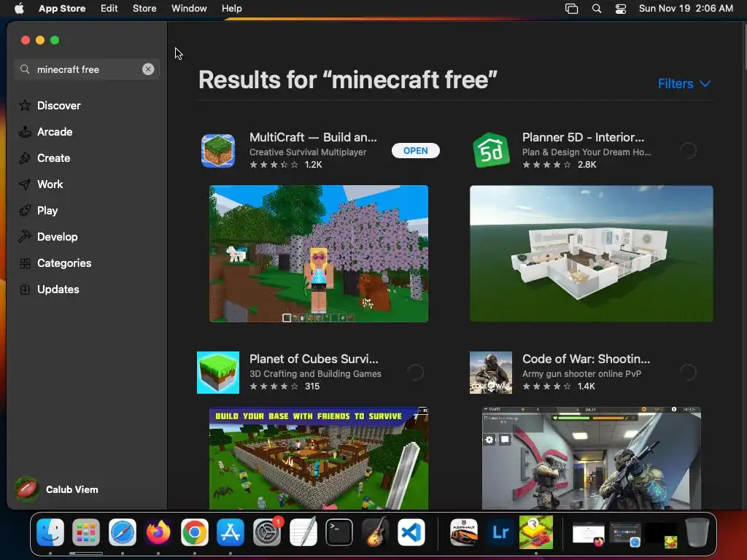The image size is (747, 560).
Task: Launch Firefox from the Dock
Action: coord(158,532)
